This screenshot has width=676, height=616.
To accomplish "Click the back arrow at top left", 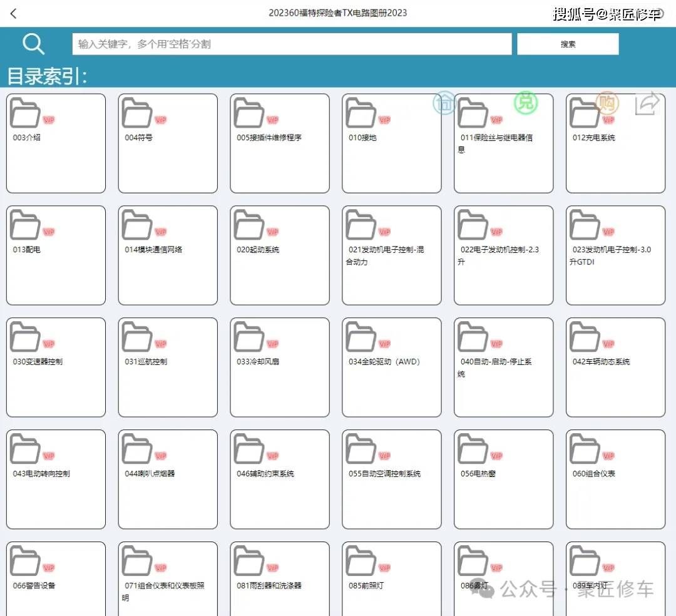I will 14,13.
